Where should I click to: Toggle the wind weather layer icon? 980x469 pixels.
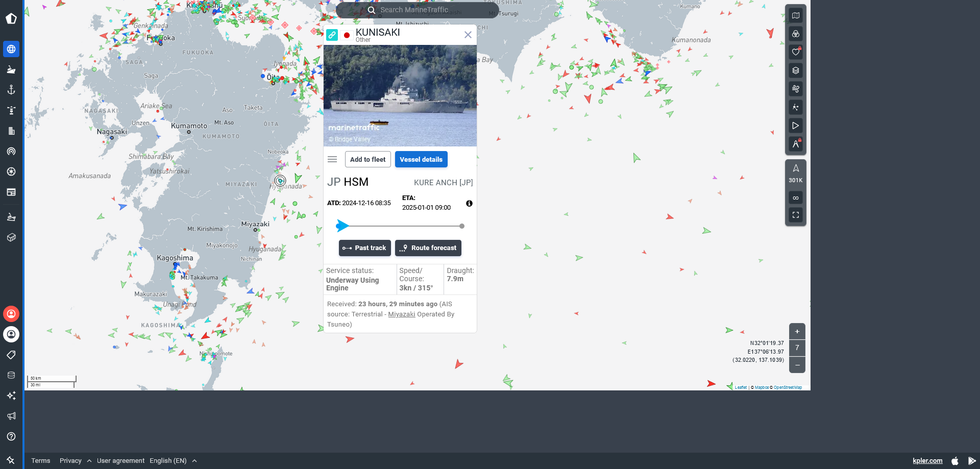796,89
